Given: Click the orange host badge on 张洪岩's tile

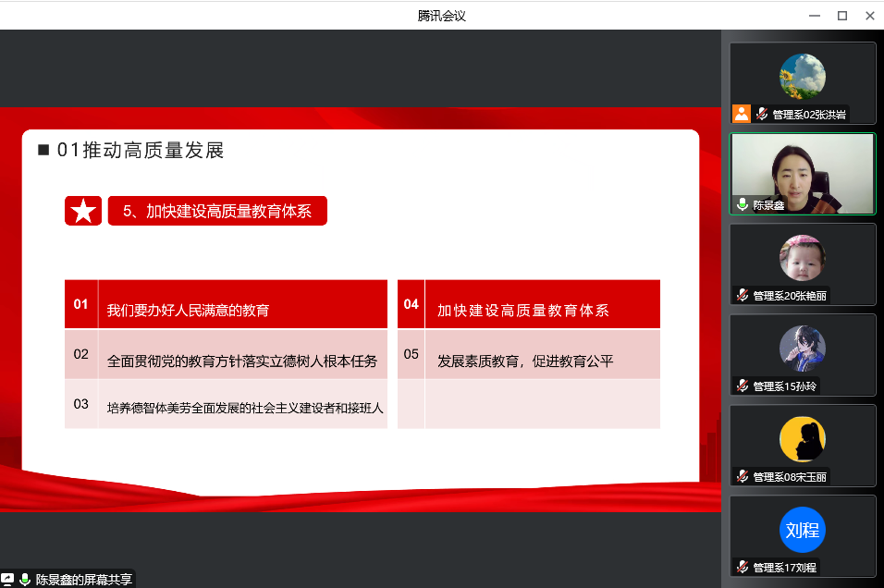Looking at the screenshot, I should [x=742, y=114].
